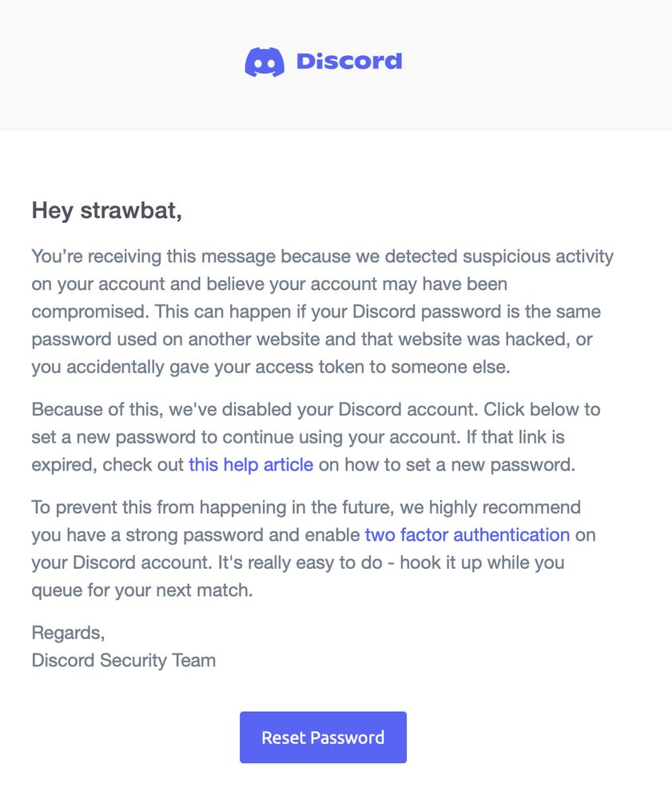Click 'password used on another website' text
Screen dimensions: 672x799
pos(176,340)
